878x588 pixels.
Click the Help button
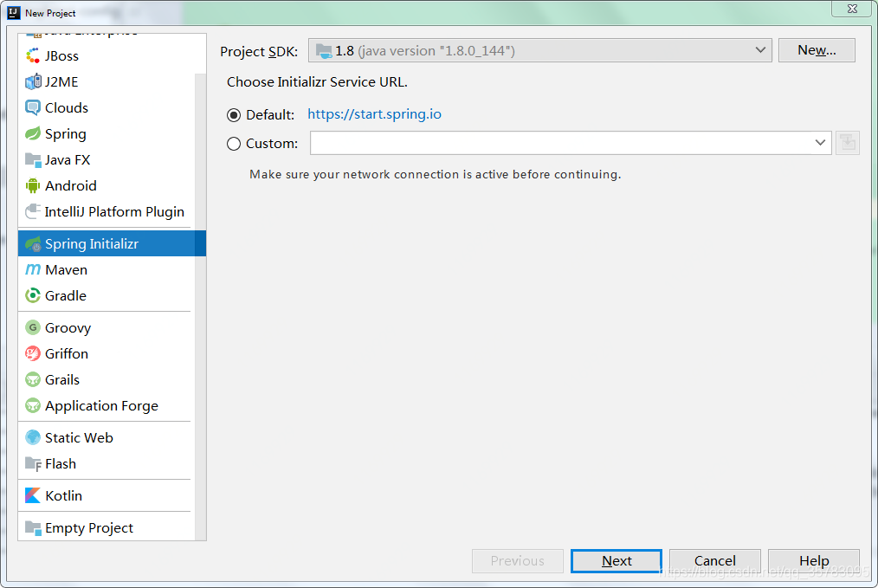[814, 561]
